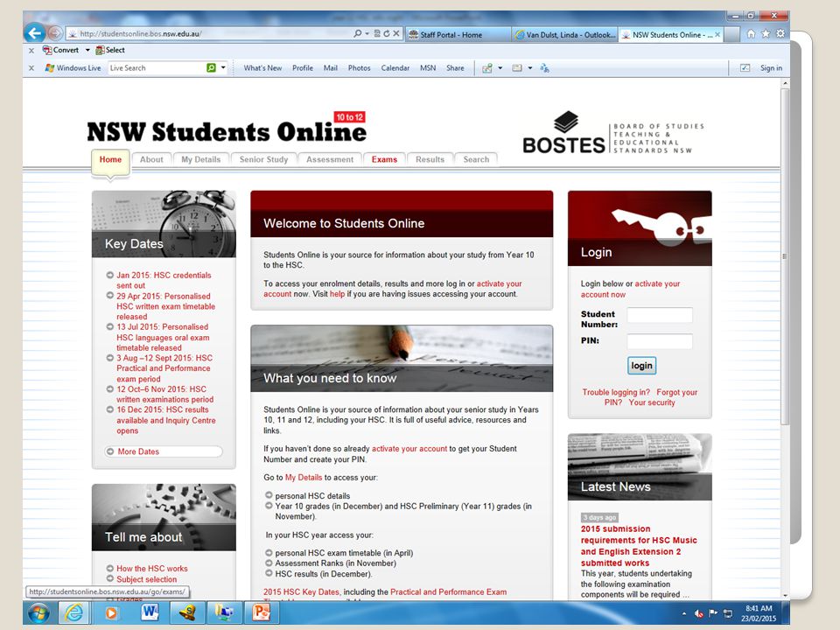Click into the PIN input field
Screen dimensions: 840x630
click(x=660, y=340)
